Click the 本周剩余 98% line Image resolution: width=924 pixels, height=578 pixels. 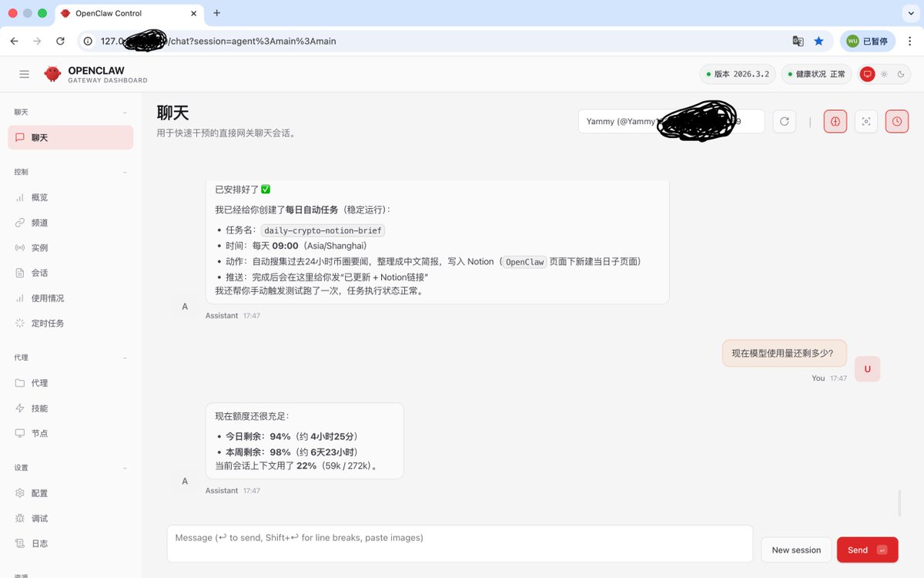(x=292, y=452)
